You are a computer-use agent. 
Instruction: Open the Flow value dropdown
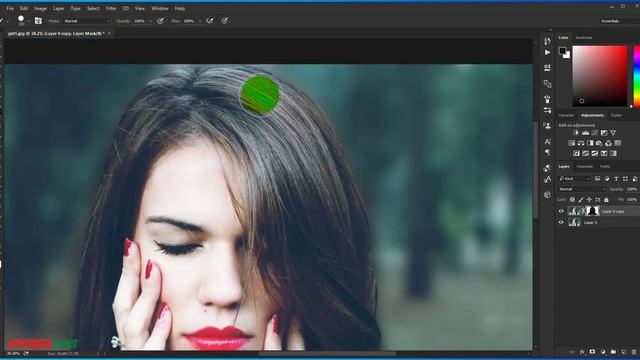(200, 21)
